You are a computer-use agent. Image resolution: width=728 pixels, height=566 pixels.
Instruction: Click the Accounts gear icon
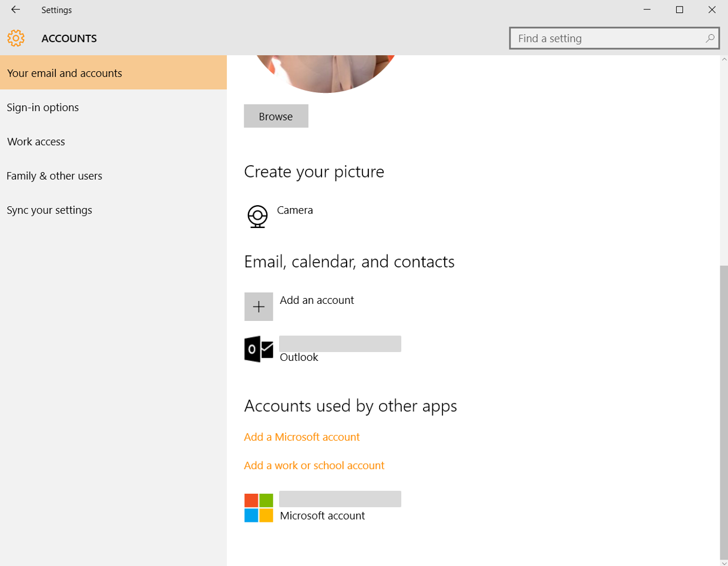[16, 38]
